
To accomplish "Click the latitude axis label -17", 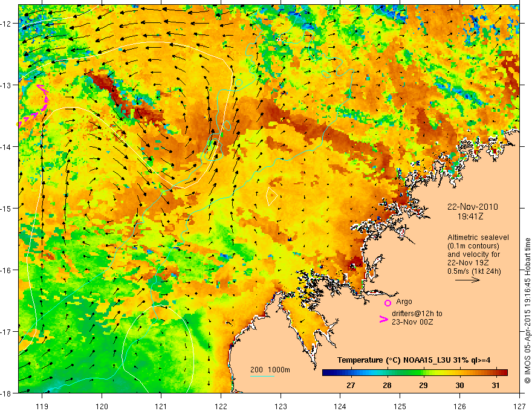I will [x=7, y=332].
